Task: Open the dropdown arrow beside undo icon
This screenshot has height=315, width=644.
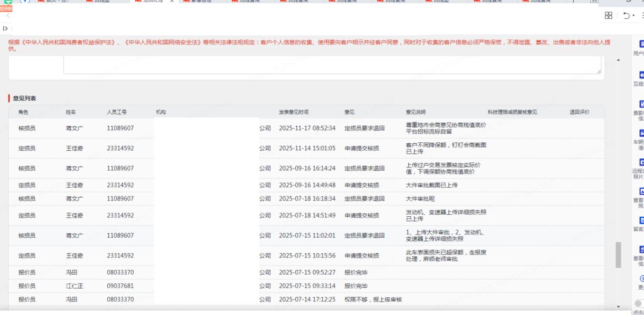Action: pyautogui.click(x=633, y=16)
